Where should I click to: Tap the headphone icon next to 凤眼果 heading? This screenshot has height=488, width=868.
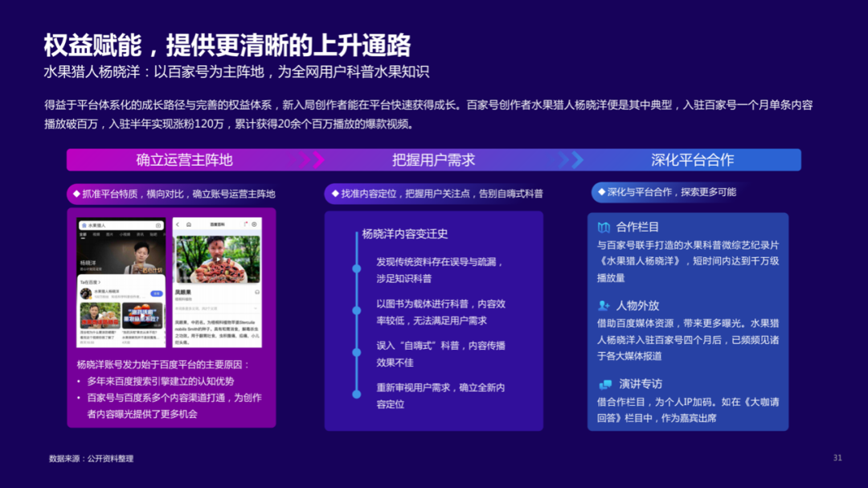coord(257,292)
